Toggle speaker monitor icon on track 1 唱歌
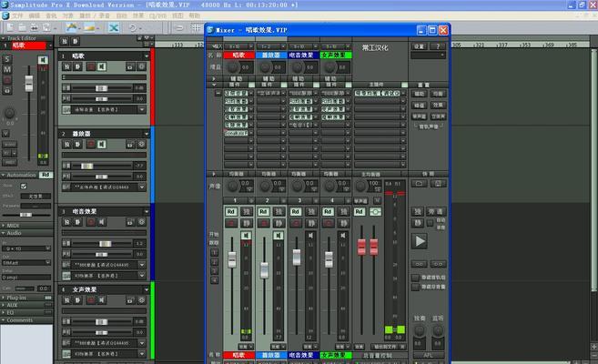This screenshot has width=598, height=364. click(x=101, y=66)
